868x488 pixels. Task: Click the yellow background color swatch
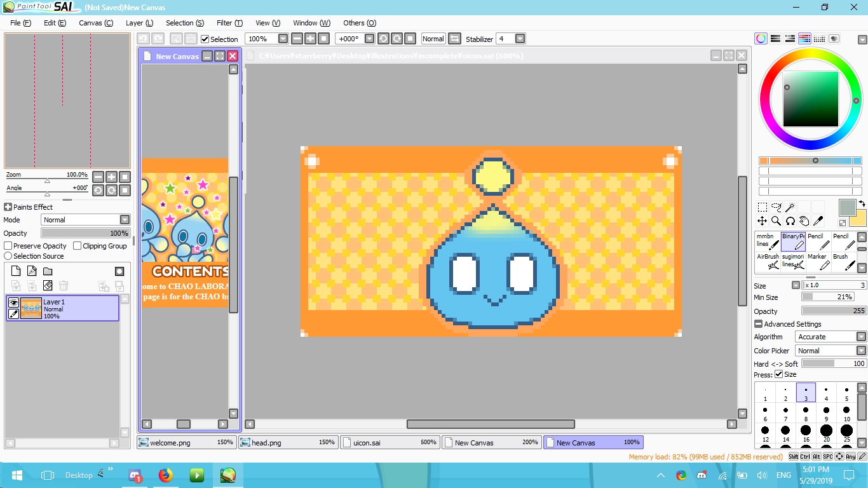click(858, 218)
